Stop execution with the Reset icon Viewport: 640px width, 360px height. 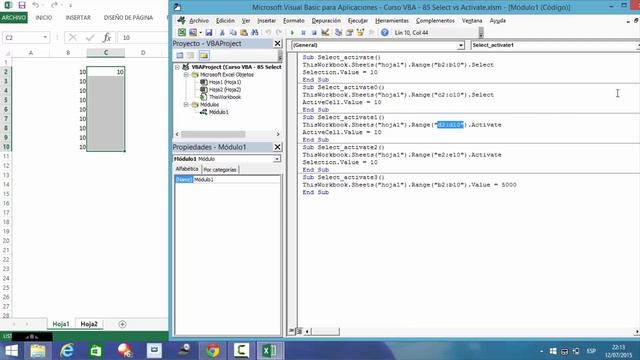pyautogui.click(x=314, y=33)
